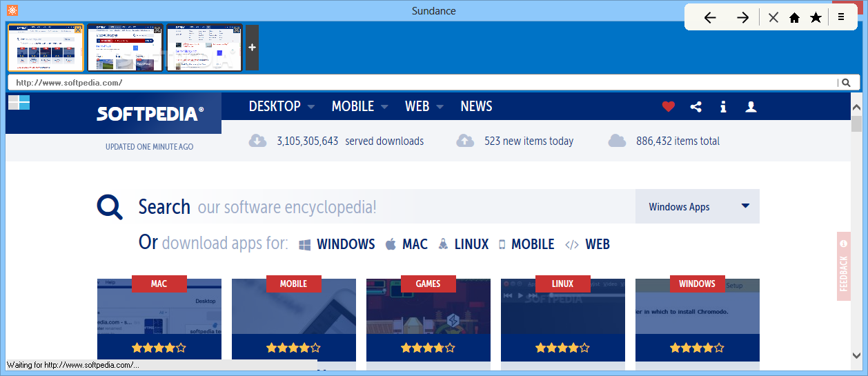
Task: Switch to the first tab thumbnail
Action: pos(46,48)
